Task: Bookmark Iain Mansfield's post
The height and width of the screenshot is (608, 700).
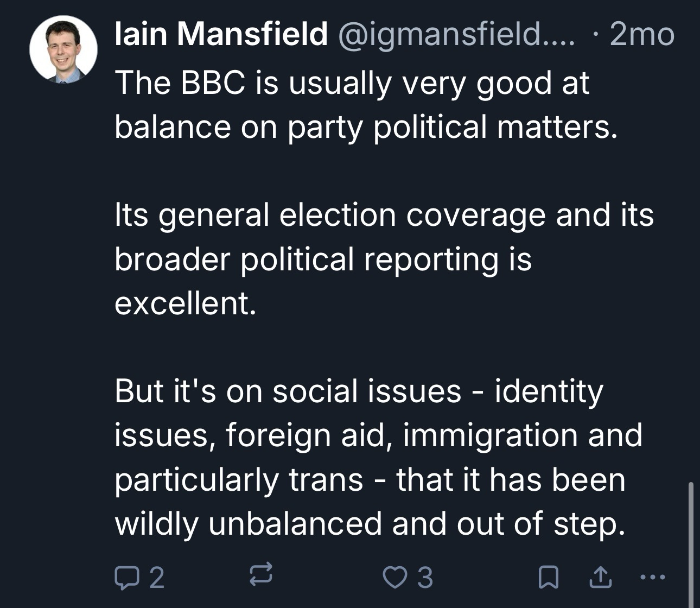Action: click(548, 577)
